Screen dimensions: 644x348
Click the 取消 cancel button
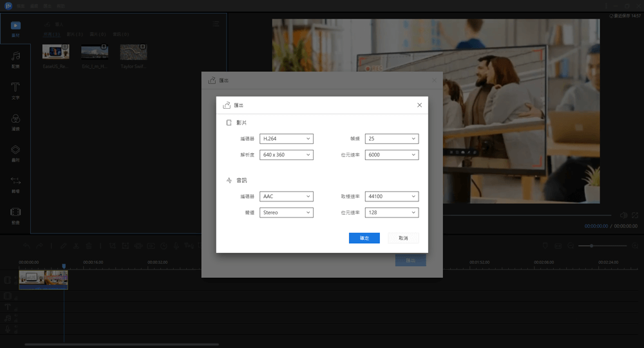tap(403, 238)
